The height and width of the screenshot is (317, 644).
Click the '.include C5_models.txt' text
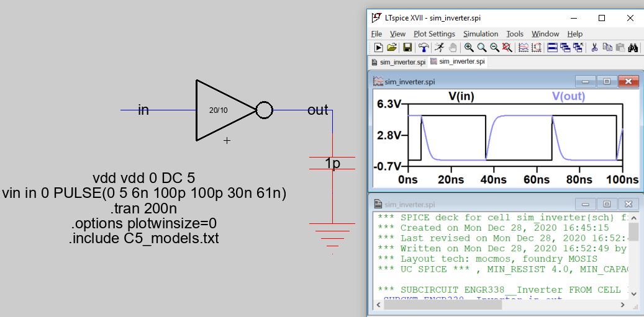coord(143,238)
